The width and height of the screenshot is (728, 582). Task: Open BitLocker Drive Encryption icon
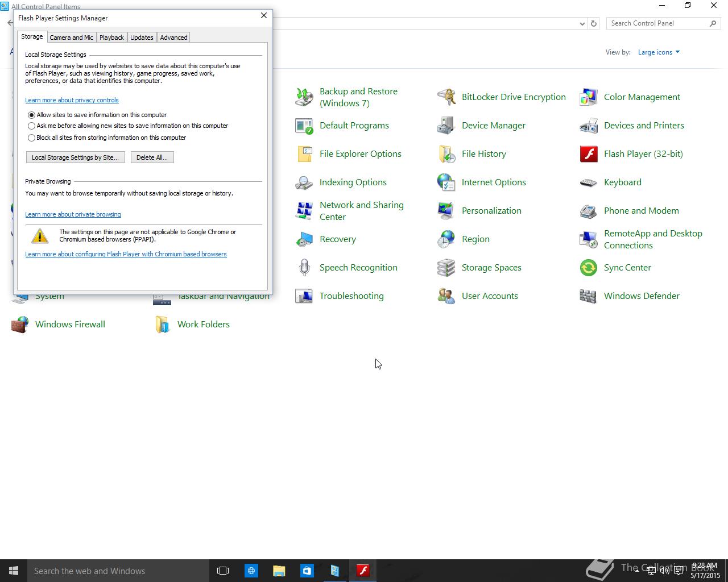point(446,97)
